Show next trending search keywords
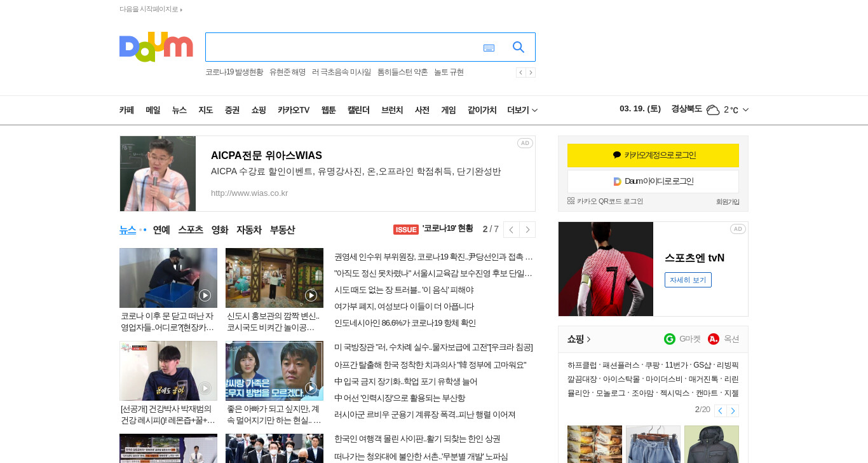The width and height of the screenshot is (868, 463). point(531,73)
